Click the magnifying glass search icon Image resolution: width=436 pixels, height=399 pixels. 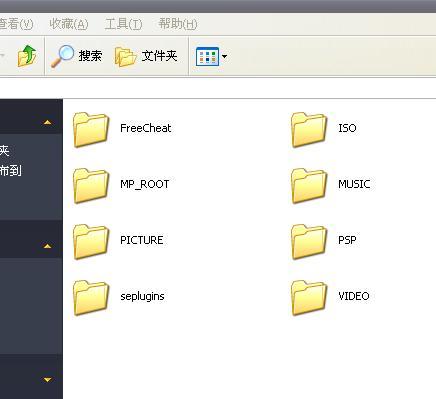[x=62, y=56]
